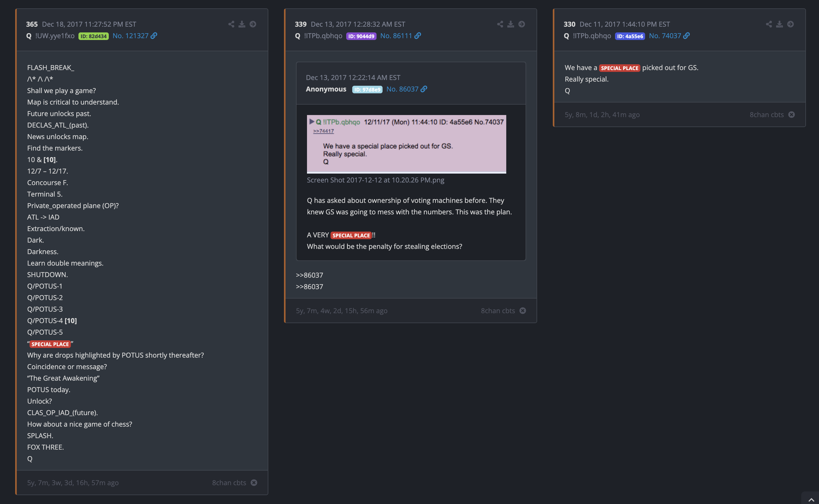Open post 365 via its arrow icon
This screenshot has height=504, width=819.
click(253, 24)
